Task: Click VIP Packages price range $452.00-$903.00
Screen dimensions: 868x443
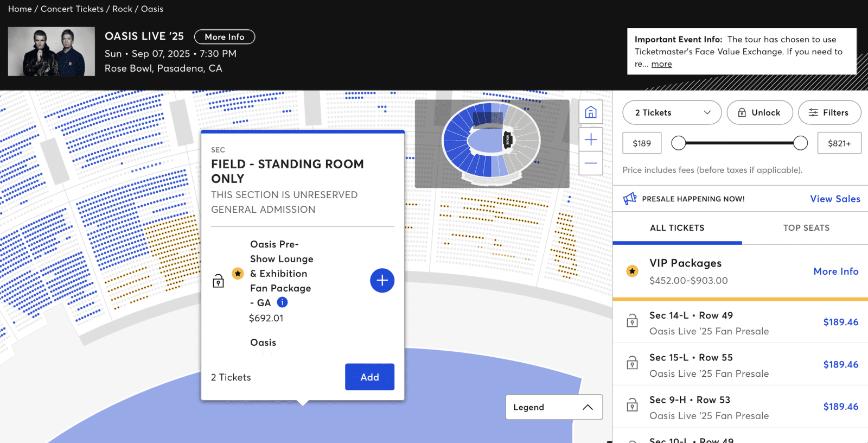Action: (x=688, y=281)
